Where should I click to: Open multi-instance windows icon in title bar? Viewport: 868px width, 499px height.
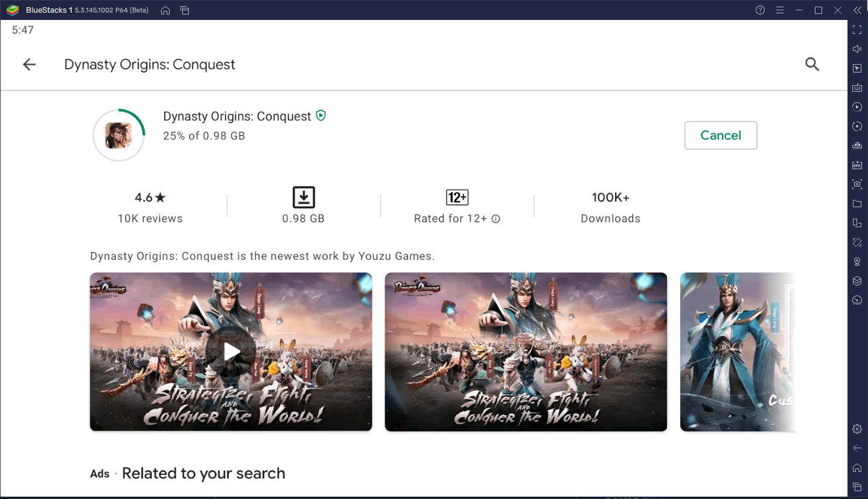tap(185, 10)
